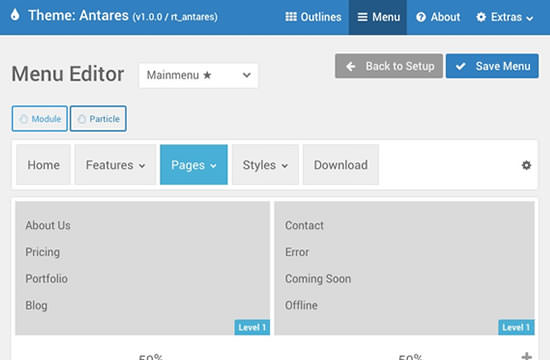Select the Portfolio submenu entry
This screenshot has height=360, width=550.
(47, 279)
